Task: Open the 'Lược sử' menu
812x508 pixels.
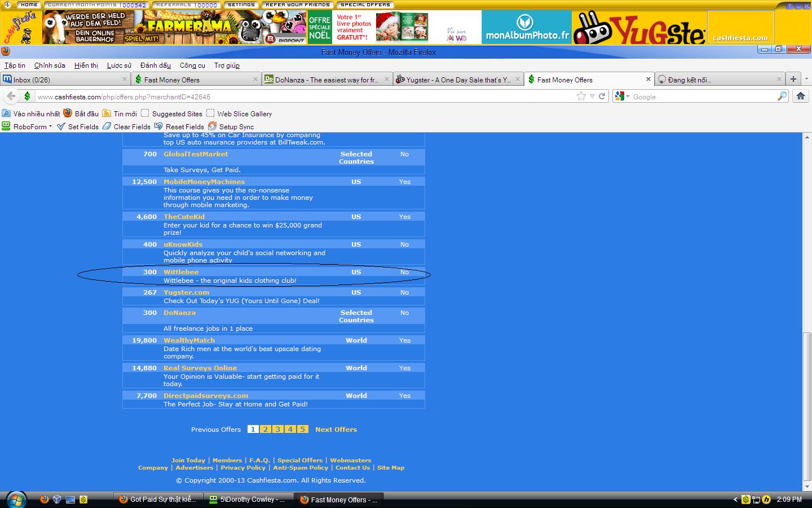Action: pos(119,65)
